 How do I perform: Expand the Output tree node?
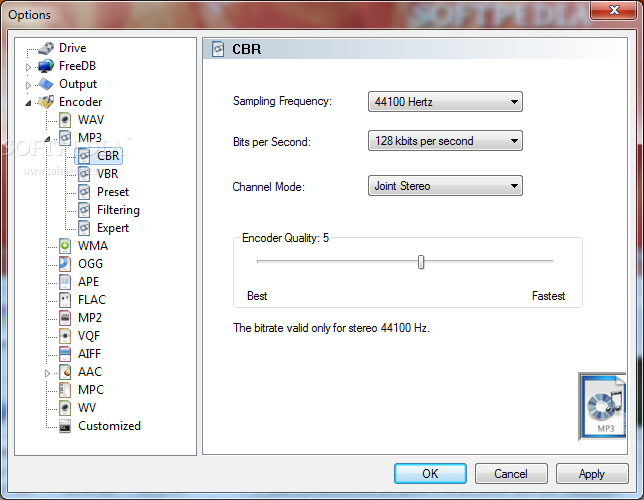pos(28,85)
